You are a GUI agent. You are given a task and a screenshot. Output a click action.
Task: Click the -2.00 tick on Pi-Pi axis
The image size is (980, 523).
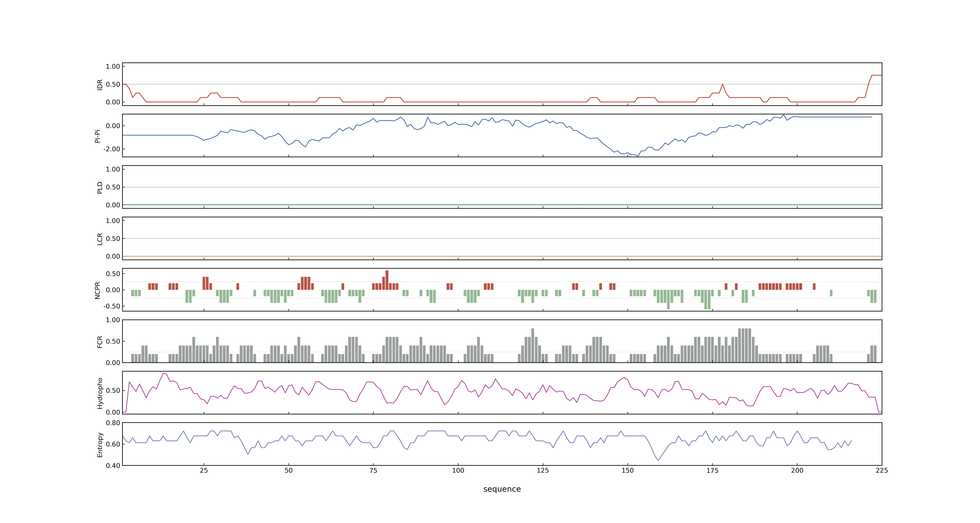click(111, 149)
